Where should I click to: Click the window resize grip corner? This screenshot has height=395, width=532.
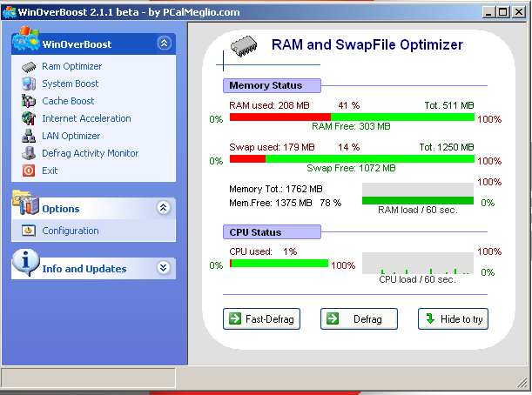pyautogui.click(x=522, y=383)
